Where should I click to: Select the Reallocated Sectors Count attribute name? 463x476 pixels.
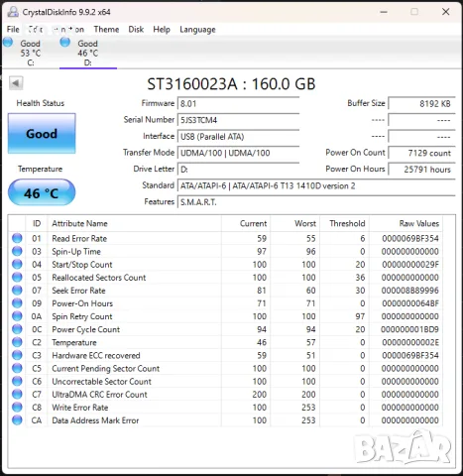[99, 278]
